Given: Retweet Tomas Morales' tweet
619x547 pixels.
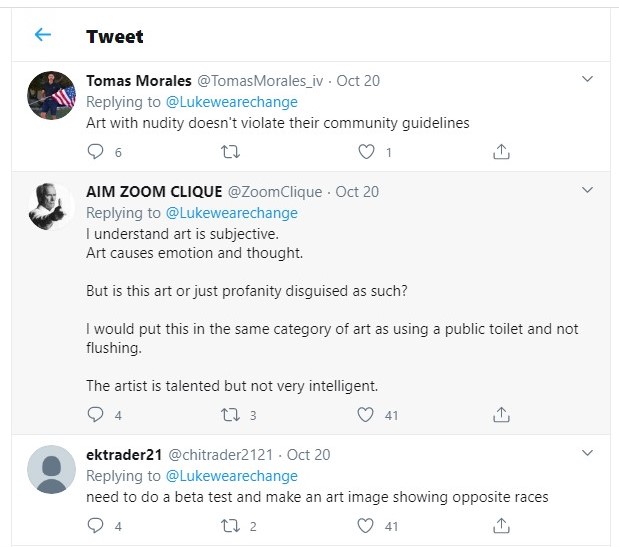Looking at the screenshot, I should 230,152.
